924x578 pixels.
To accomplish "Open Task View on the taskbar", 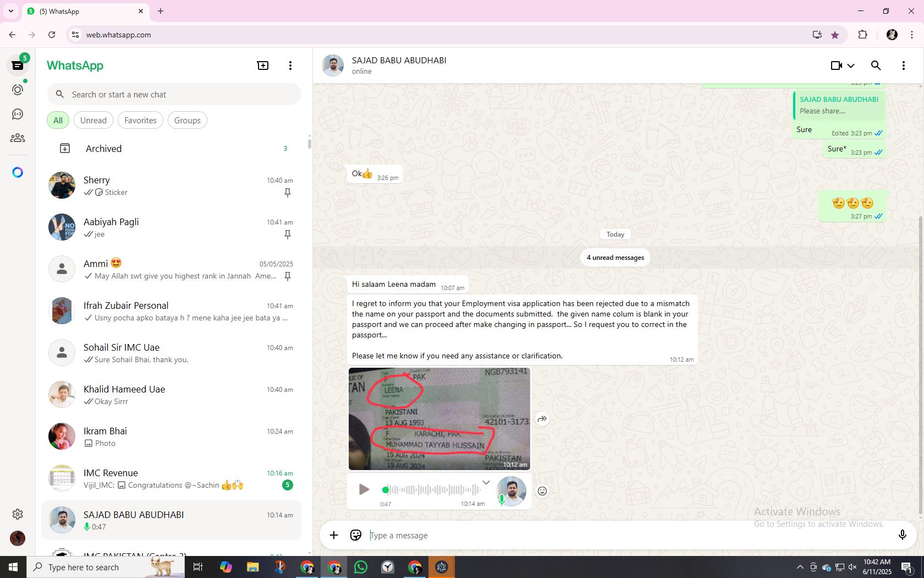I will [x=198, y=567].
